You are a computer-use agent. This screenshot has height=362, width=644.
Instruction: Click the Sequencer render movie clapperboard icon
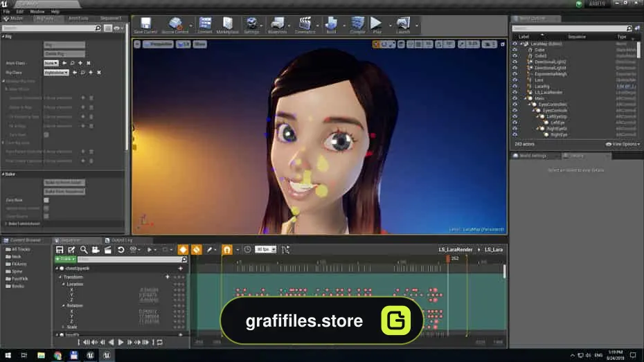[x=107, y=250]
